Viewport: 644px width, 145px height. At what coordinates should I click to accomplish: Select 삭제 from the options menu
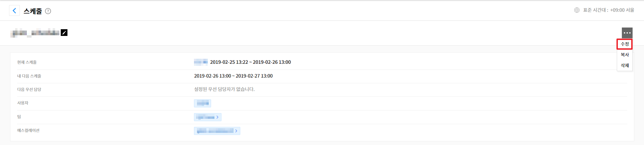coord(625,65)
